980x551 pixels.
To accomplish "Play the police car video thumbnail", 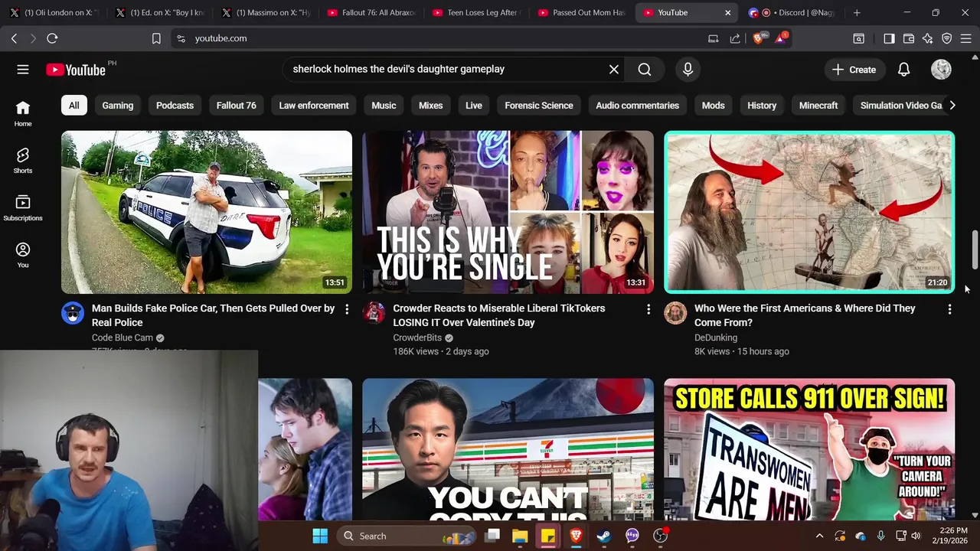I will tap(207, 212).
